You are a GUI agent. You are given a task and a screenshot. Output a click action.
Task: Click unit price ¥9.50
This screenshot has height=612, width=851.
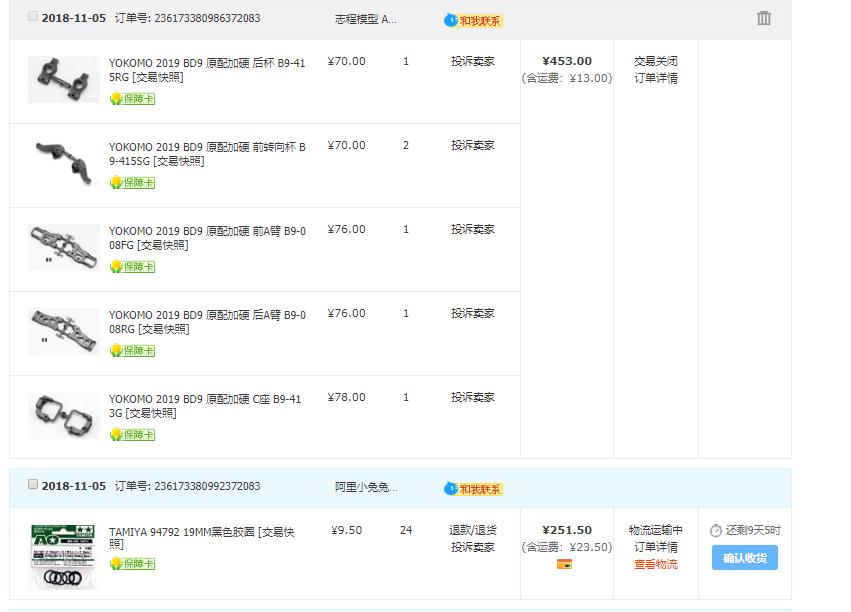pos(346,530)
